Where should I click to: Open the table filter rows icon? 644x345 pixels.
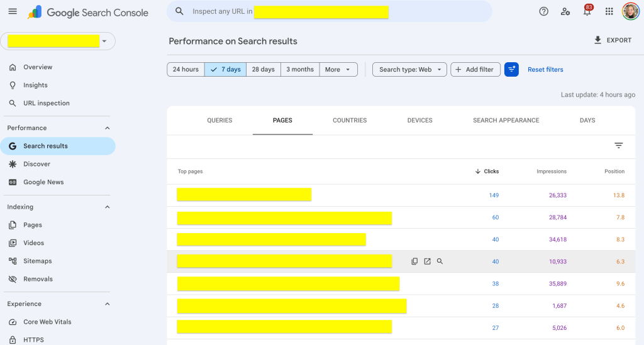point(619,145)
